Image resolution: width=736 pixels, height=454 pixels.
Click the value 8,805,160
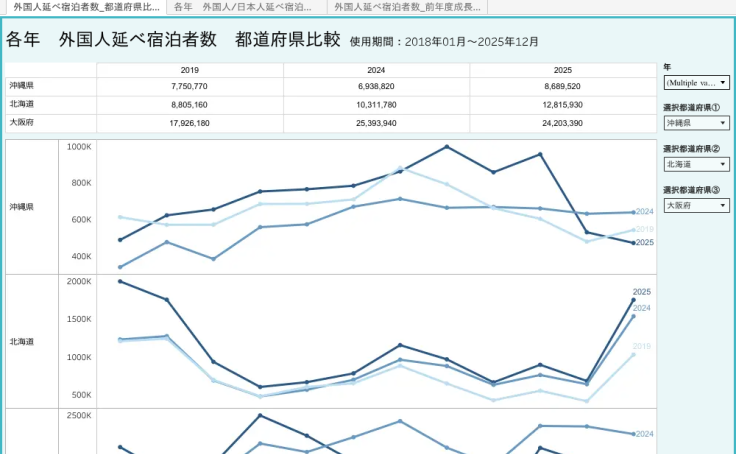point(189,105)
